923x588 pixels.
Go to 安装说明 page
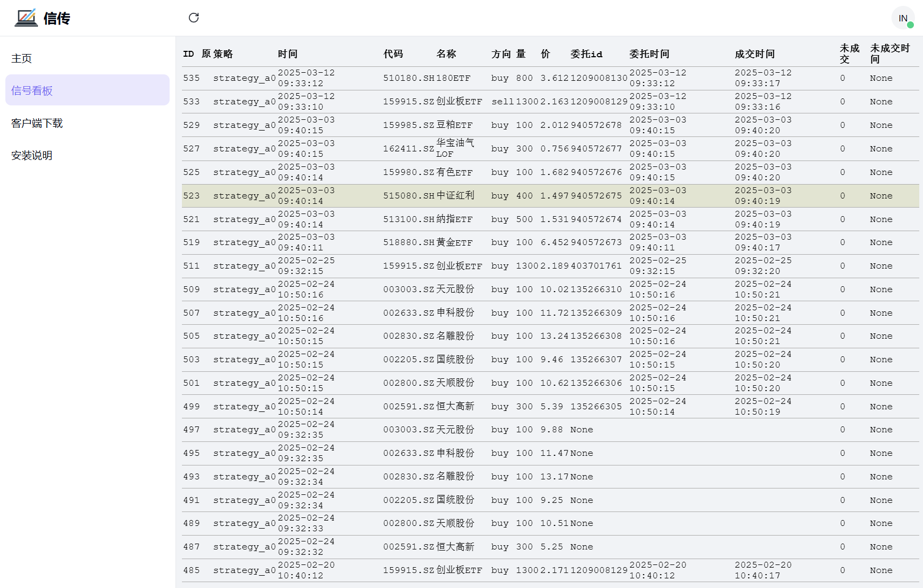point(32,155)
